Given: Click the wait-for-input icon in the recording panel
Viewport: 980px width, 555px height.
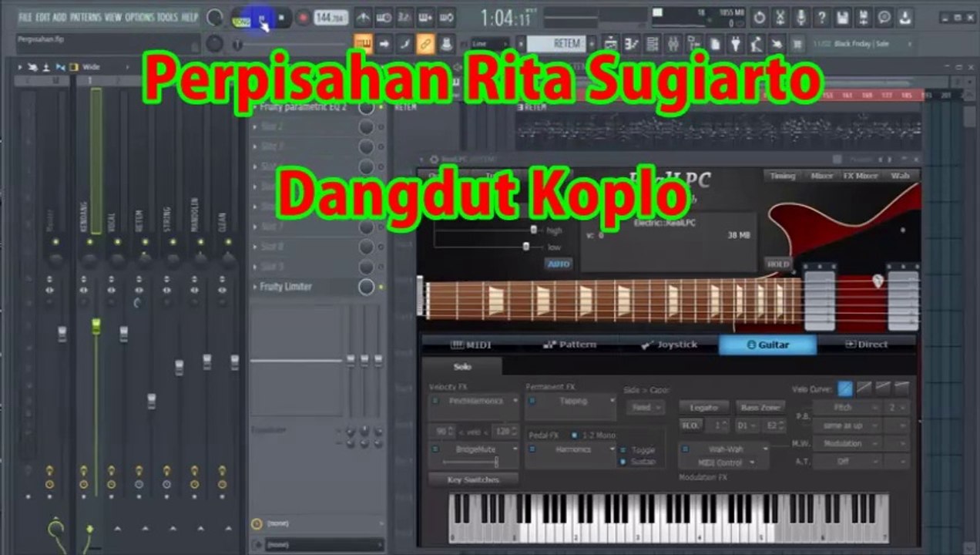Looking at the screenshot, I should 383,18.
